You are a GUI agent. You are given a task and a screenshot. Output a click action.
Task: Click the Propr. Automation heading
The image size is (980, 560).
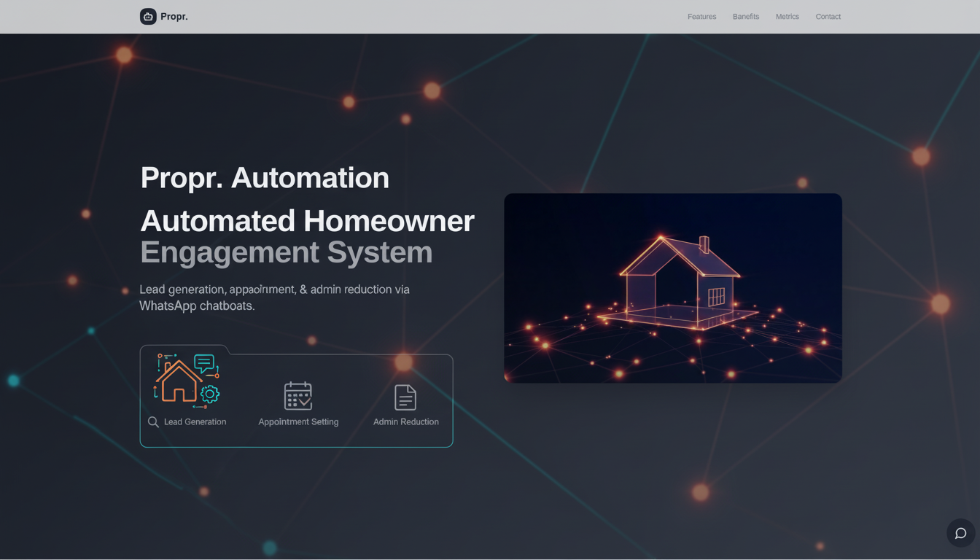[x=265, y=178]
